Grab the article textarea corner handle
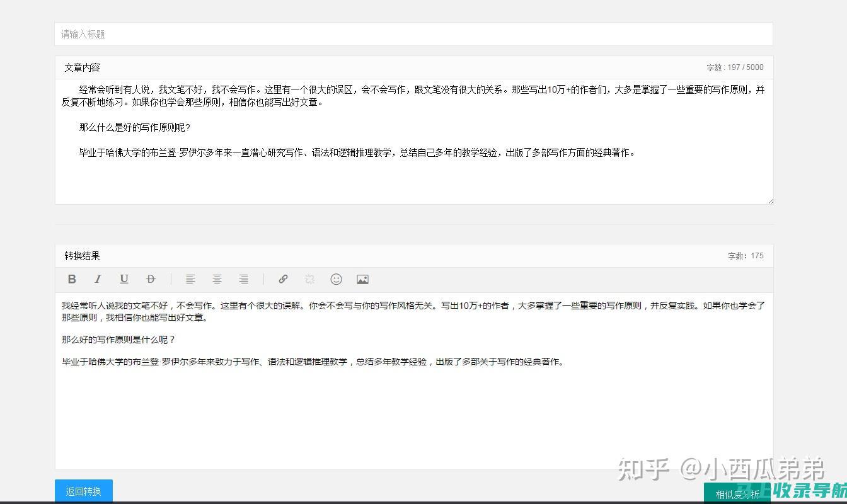This screenshot has width=847, height=504. [769, 200]
